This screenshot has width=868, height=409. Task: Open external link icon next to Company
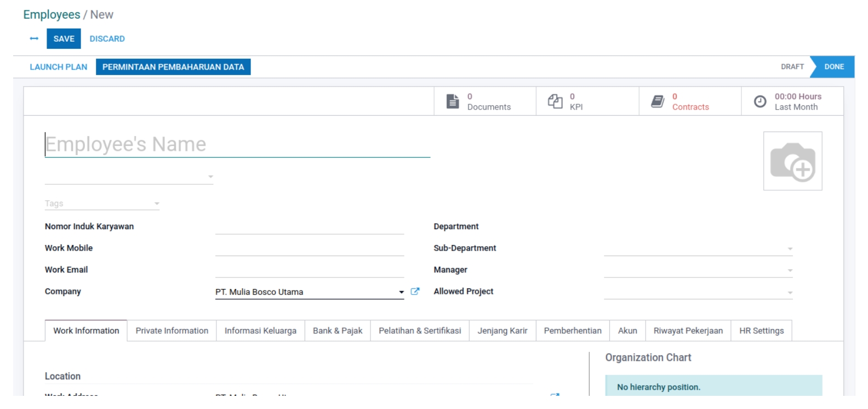[x=415, y=292]
